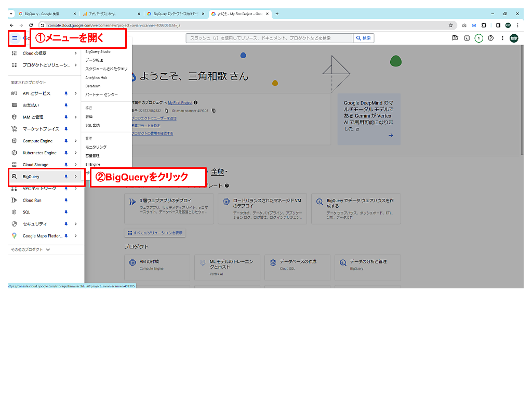Image resolution: width=532 pixels, height=399 pixels.
Task: Unpin SQL from sidebar
Action: pos(66,212)
